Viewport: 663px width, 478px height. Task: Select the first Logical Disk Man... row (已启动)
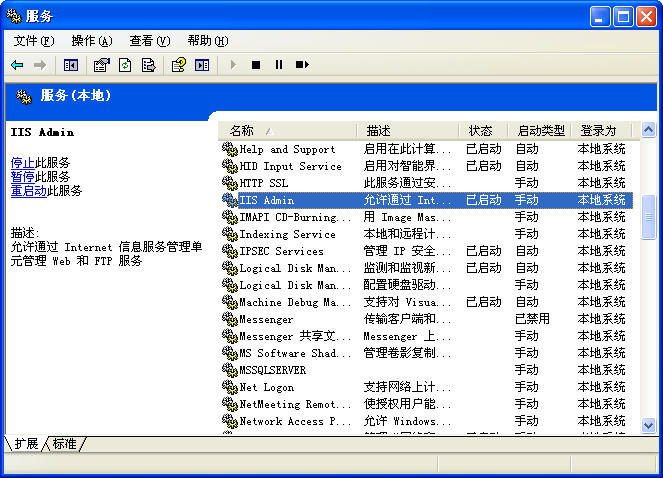tap(427, 268)
